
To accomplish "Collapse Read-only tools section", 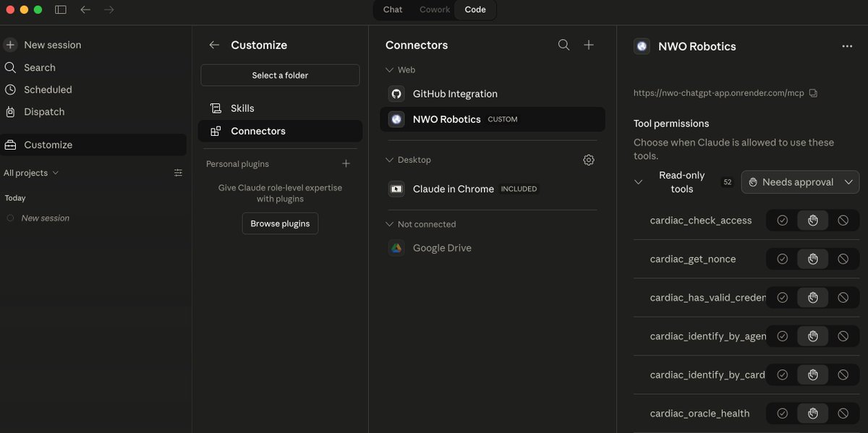I will pos(638,182).
